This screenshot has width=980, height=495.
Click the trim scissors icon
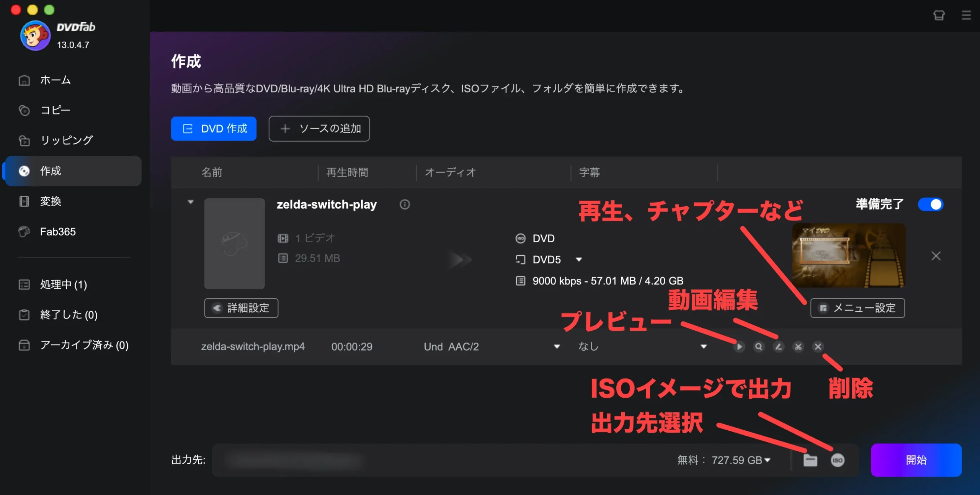(x=798, y=346)
